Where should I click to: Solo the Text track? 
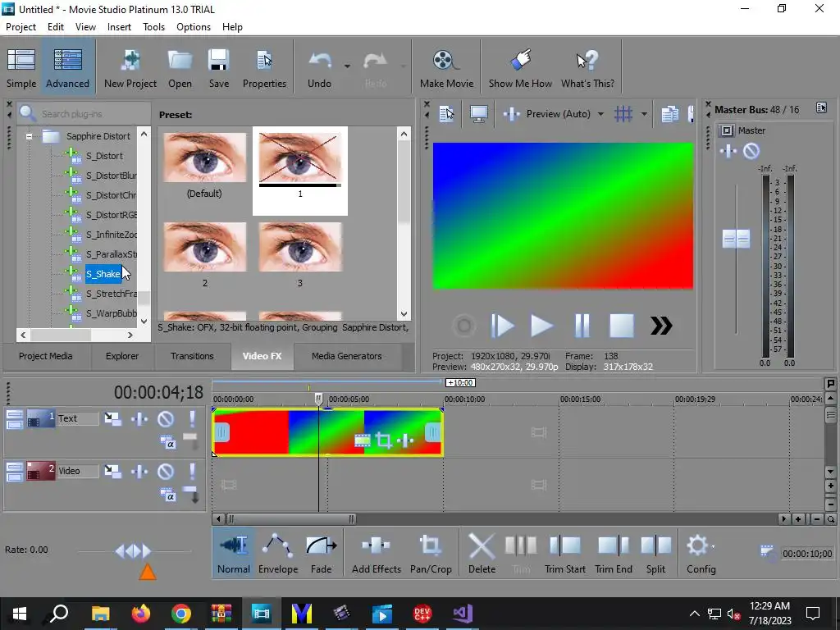[x=192, y=418]
